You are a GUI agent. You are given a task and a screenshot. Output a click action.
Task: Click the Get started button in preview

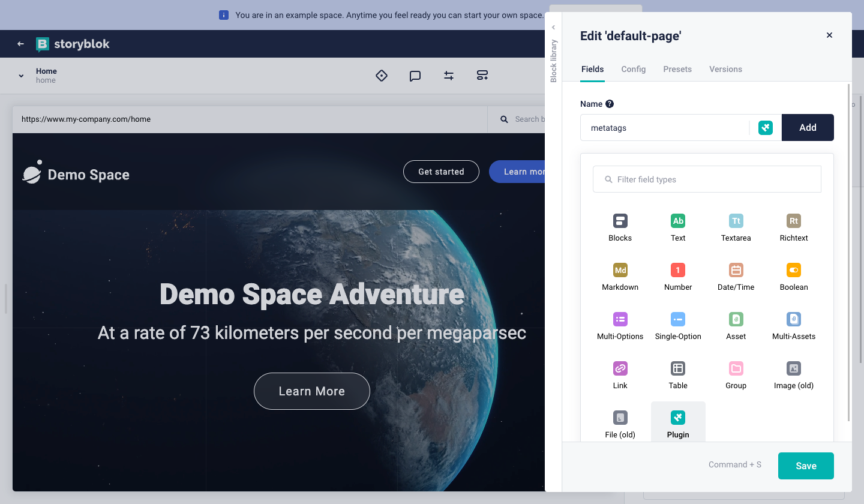[x=441, y=172]
